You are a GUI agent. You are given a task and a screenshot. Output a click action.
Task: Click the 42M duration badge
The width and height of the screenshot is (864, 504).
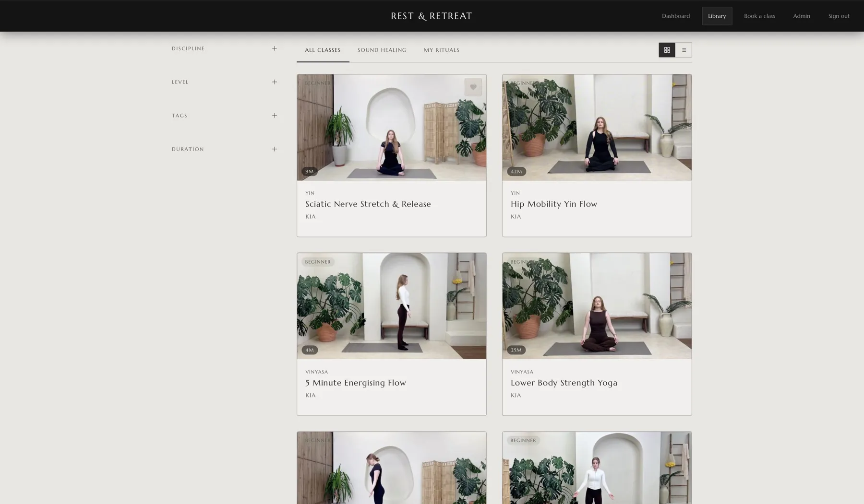tap(516, 171)
